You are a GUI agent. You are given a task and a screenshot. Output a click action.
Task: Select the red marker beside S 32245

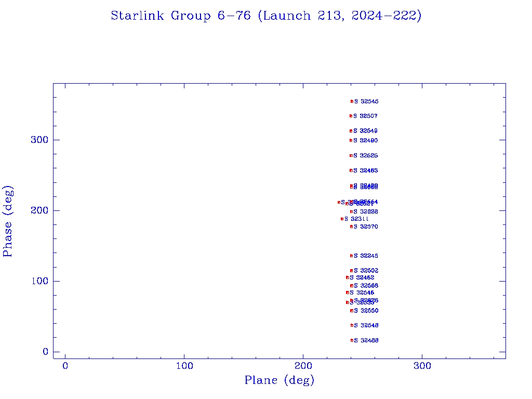click(x=352, y=256)
